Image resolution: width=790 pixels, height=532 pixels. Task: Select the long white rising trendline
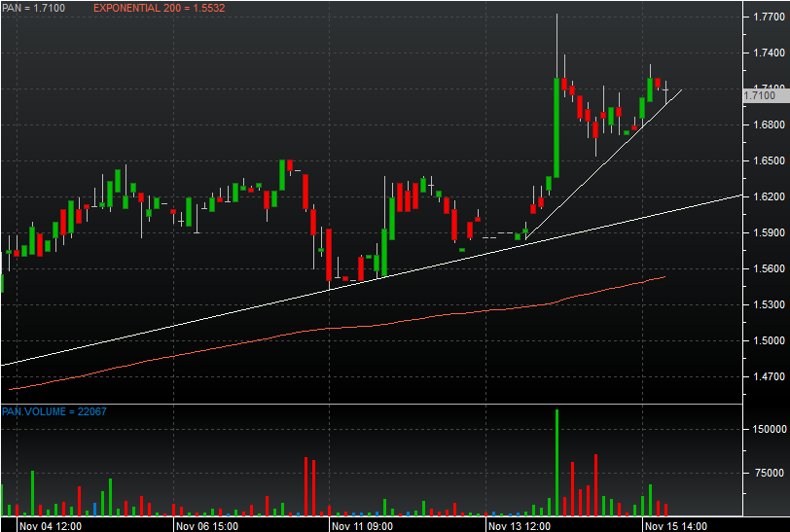tap(372, 280)
